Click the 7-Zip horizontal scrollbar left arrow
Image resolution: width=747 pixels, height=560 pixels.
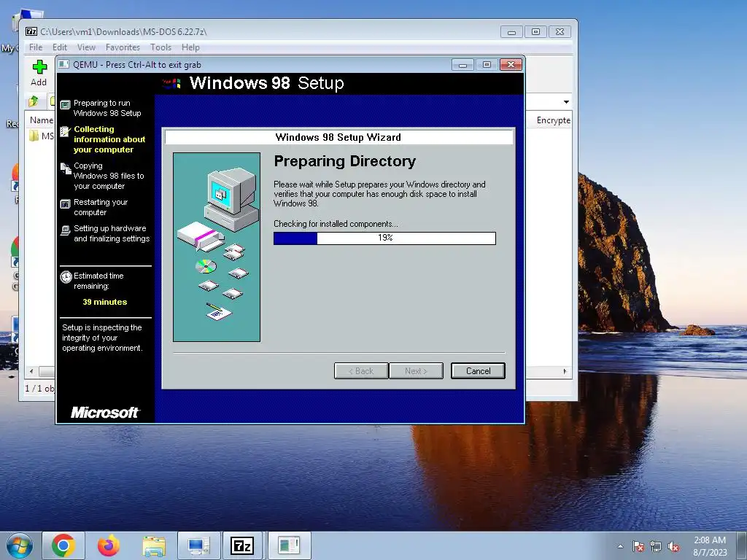(31, 371)
